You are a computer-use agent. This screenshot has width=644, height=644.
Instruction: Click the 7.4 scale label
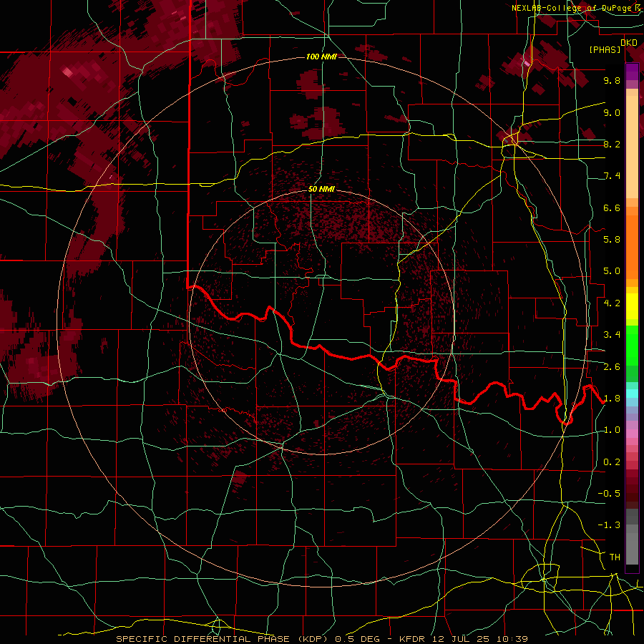click(612, 176)
